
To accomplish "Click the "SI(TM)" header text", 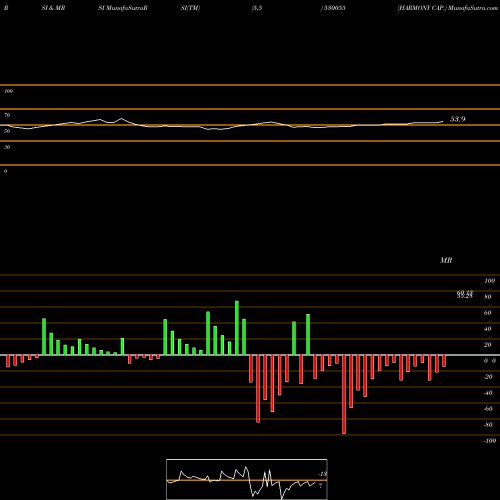I will coord(190,8).
